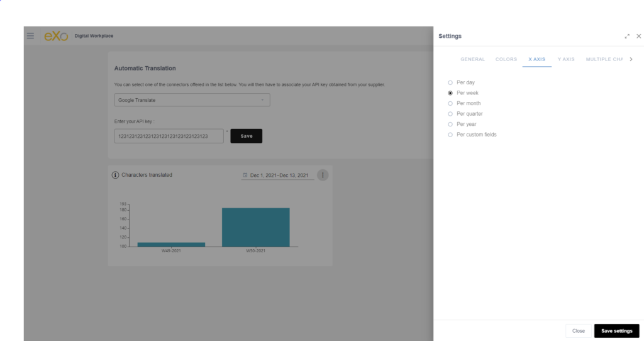The image size is (644, 341).
Task: Select the Per day radio option
Action: 450,82
